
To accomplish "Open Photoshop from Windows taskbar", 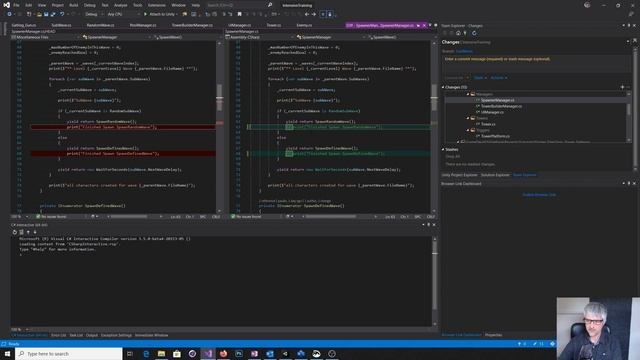I will [x=239, y=353].
